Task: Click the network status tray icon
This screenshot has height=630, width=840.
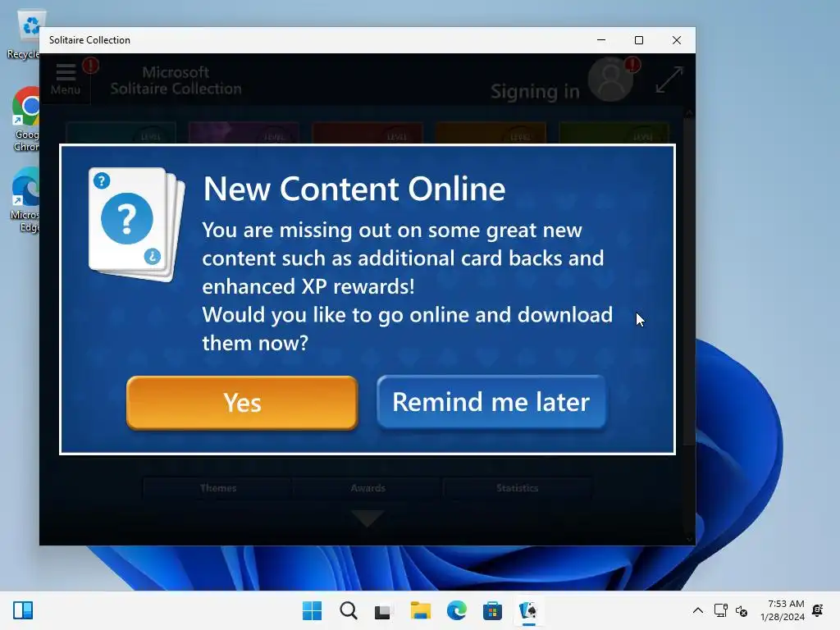Action: (x=720, y=610)
